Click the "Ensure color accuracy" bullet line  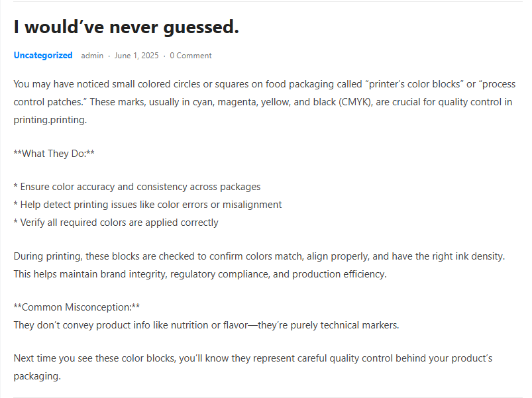(137, 187)
